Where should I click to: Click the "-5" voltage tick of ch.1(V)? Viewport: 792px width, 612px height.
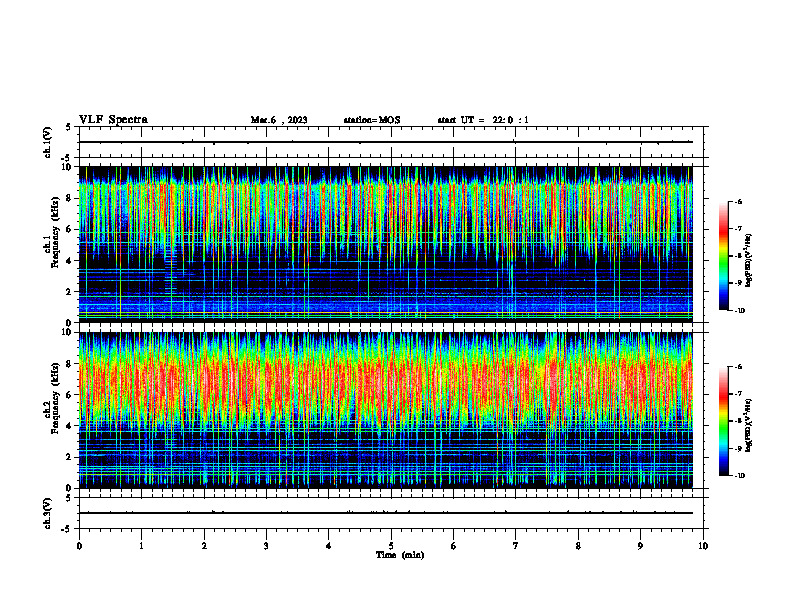(67, 158)
